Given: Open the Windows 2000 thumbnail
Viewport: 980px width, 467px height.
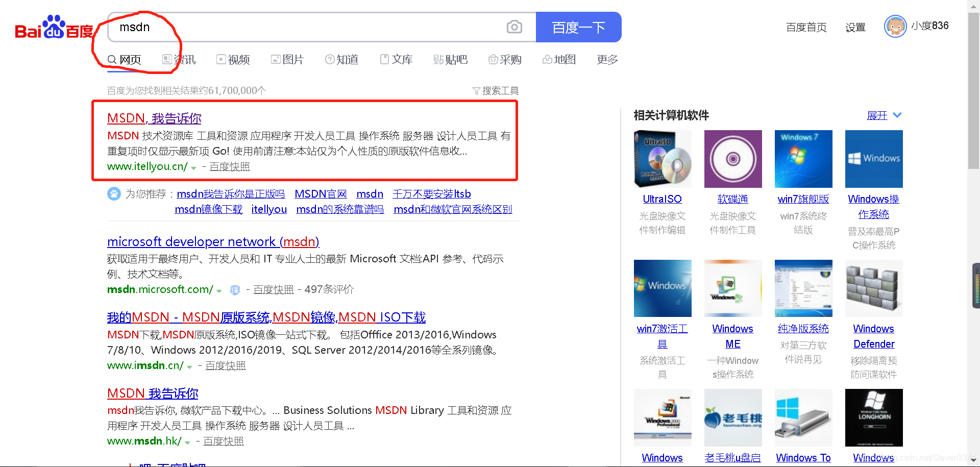Looking at the screenshot, I should coord(663,417).
